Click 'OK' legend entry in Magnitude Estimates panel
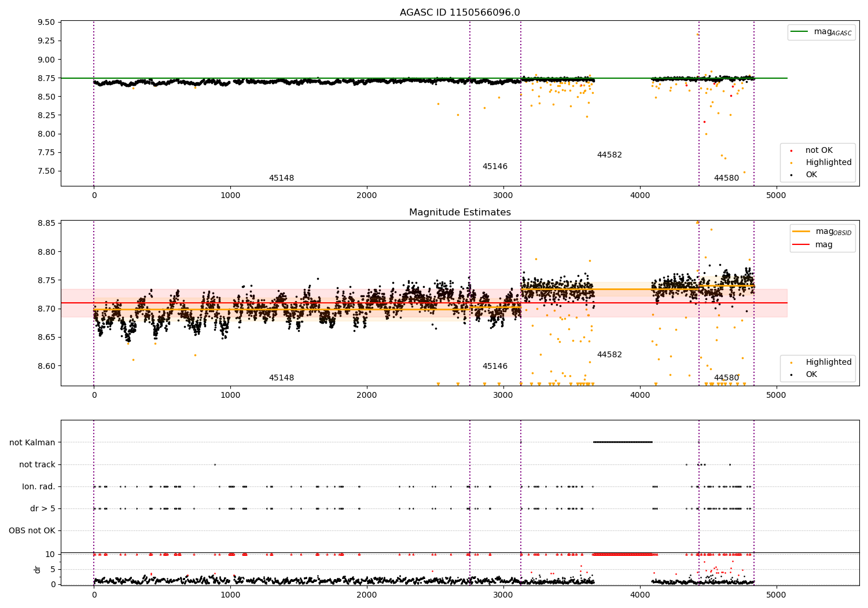Viewport: 868px width, 608px height. [811, 375]
